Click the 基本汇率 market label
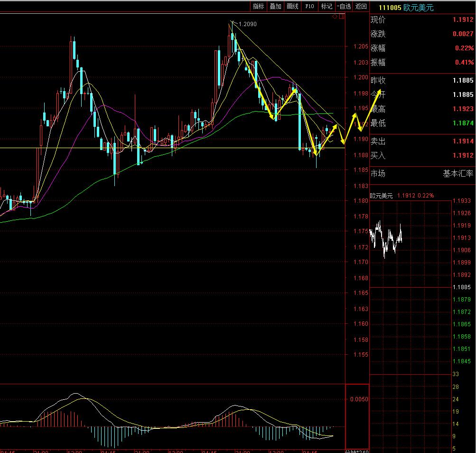Image resolution: width=476 pixels, height=453 pixels. click(x=457, y=174)
